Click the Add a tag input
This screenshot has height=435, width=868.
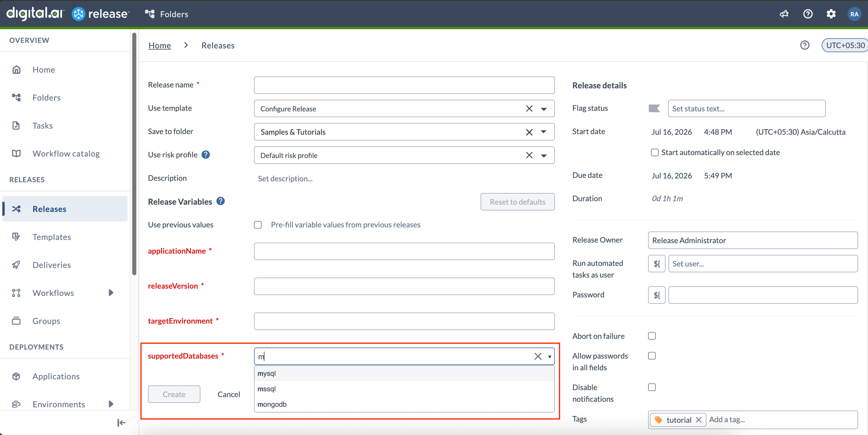pyautogui.click(x=782, y=420)
